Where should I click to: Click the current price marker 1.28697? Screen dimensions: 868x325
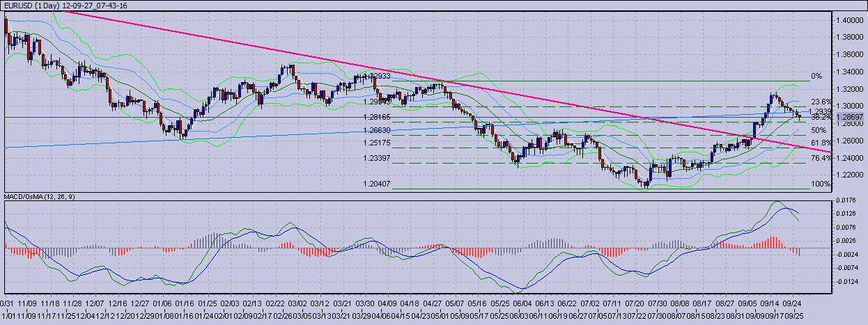click(849, 117)
